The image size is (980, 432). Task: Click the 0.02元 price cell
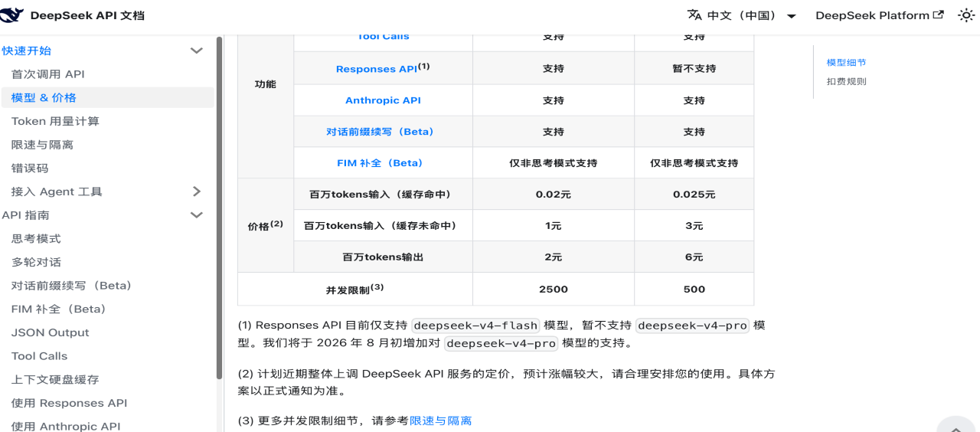[554, 195]
